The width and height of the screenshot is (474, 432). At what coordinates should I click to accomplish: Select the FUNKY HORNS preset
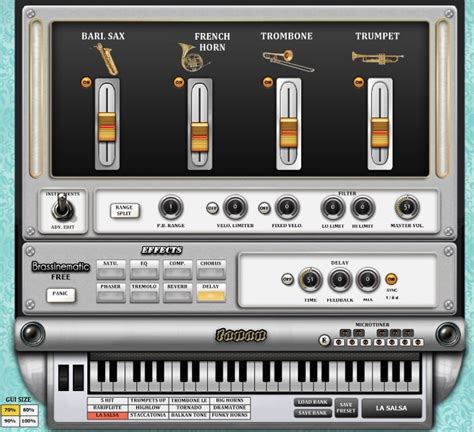point(230,415)
